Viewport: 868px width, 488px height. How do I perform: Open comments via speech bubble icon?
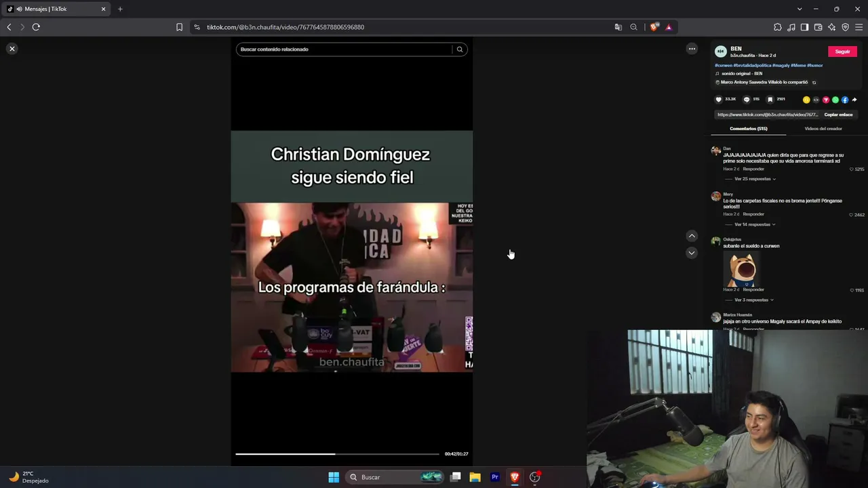(747, 100)
